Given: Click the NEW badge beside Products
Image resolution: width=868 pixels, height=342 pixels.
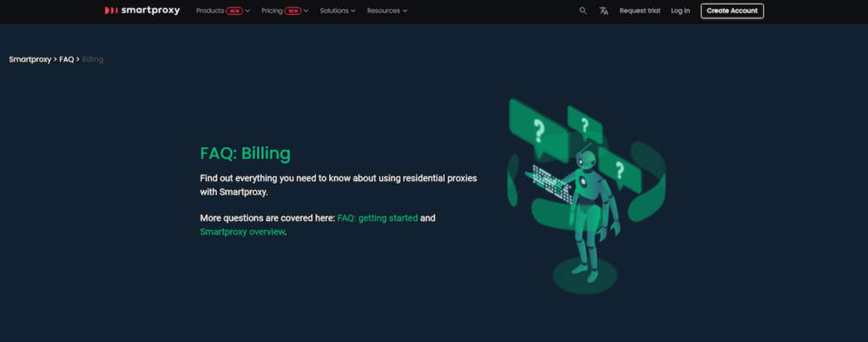Looking at the screenshot, I should [x=234, y=11].
